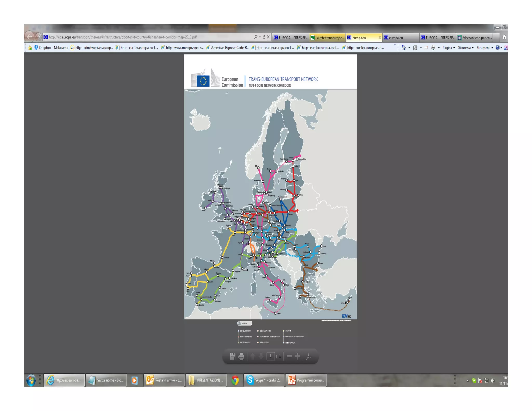Click the address bar refresh icon

[x=264, y=37]
